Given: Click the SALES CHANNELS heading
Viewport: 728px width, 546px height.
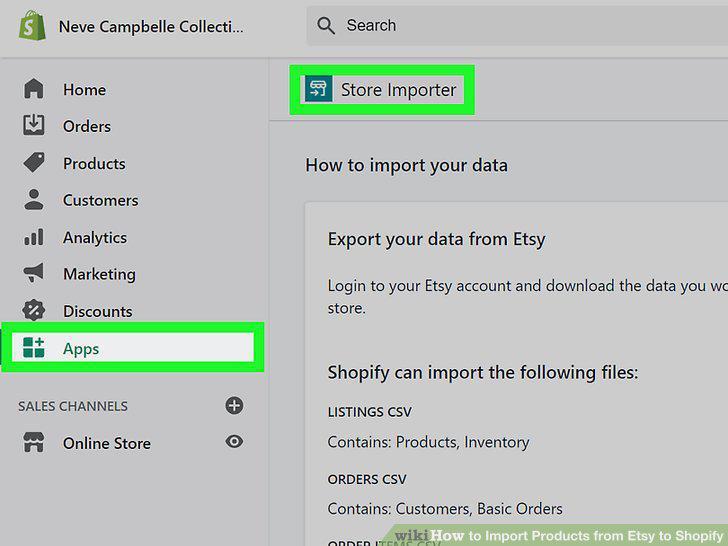Looking at the screenshot, I should click(x=73, y=406).
